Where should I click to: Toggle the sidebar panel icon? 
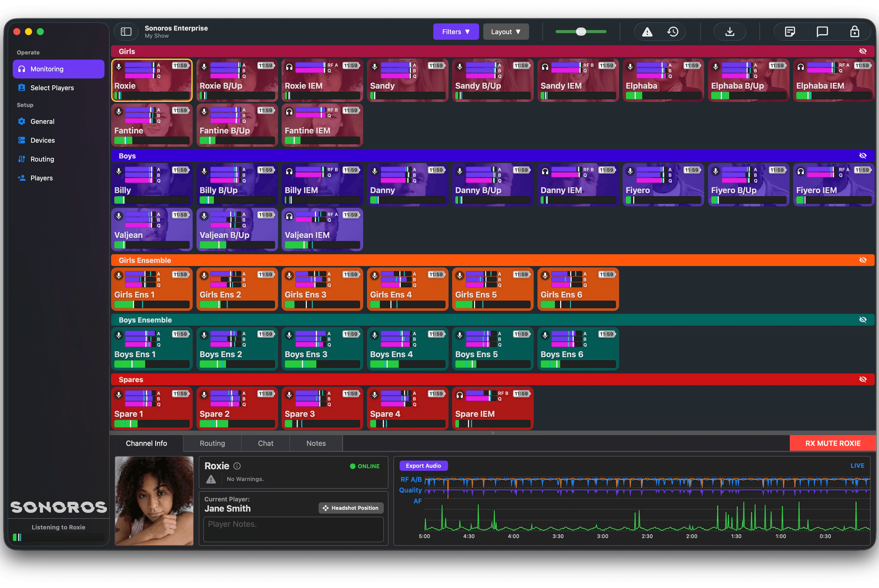click(126, 32)
